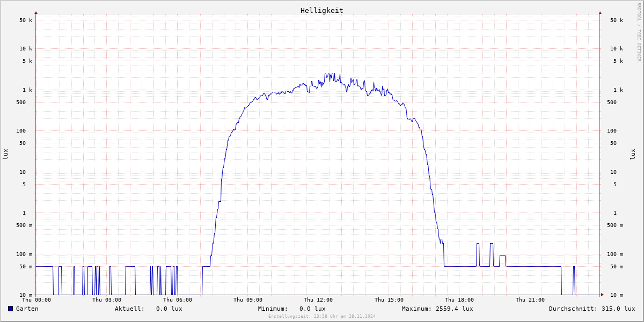Click the '50 k' tick on the right axis
The width and height of the screenshot is (644, 322).
[617, 20]
